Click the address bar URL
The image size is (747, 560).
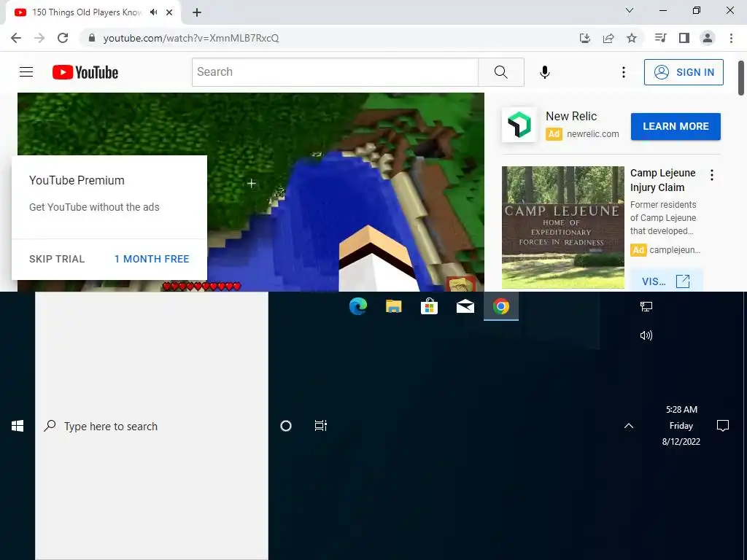pos(191,38)
